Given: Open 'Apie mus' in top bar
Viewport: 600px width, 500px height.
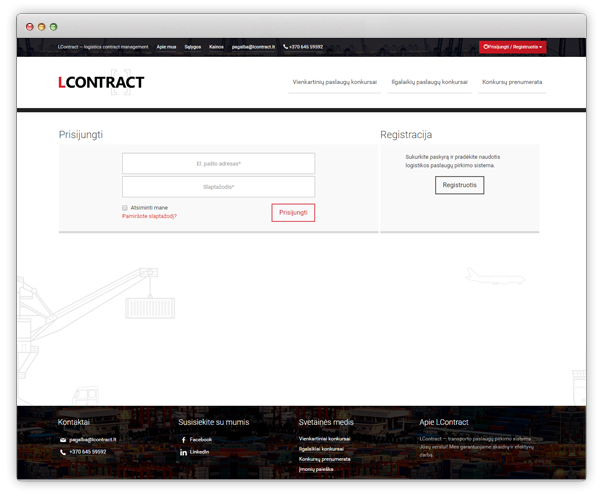Looking at the screenshot, I should click(166, 47).
